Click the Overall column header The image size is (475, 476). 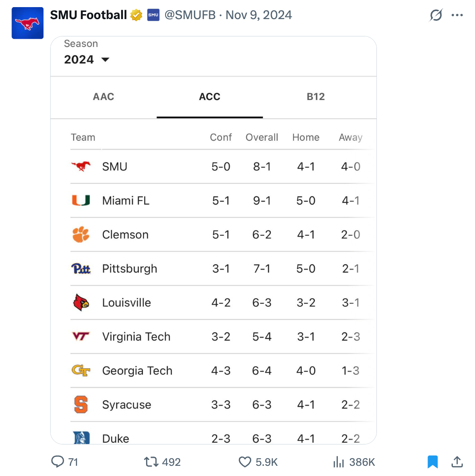262,138
